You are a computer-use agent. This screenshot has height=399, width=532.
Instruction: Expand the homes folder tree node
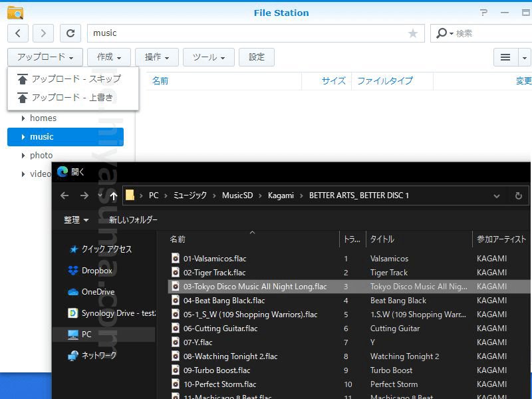click(x=23, y=118)
